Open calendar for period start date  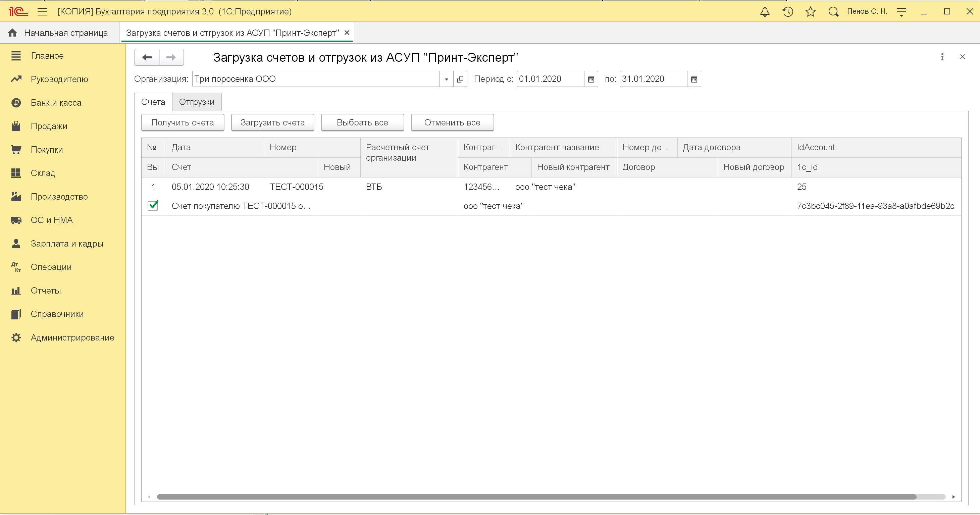pyautogui.click(x=591, y=79)
